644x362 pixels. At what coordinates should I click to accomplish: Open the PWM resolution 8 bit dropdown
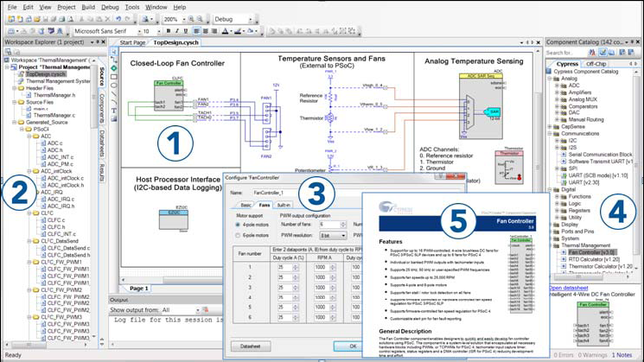click(333, 236)
